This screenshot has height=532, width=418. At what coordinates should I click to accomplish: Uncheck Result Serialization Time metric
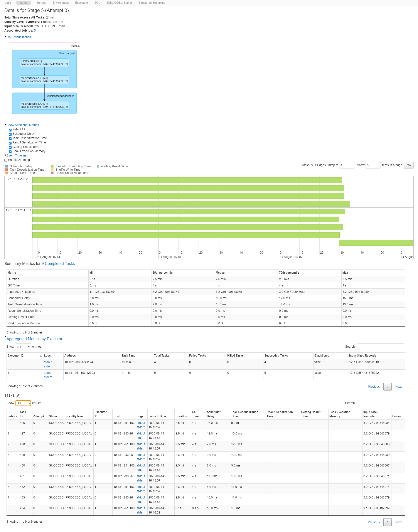click(x=10, y=143)
